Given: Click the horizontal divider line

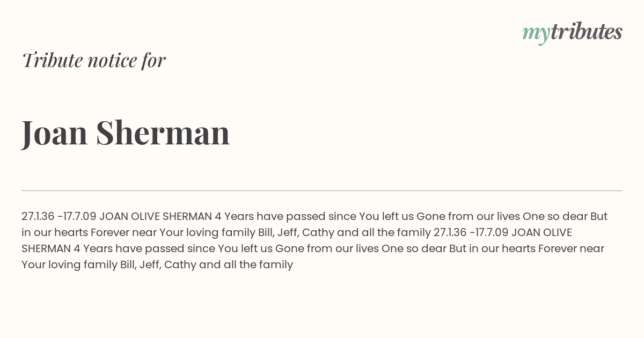Looking at the screenshot, I should coord(322,190).
